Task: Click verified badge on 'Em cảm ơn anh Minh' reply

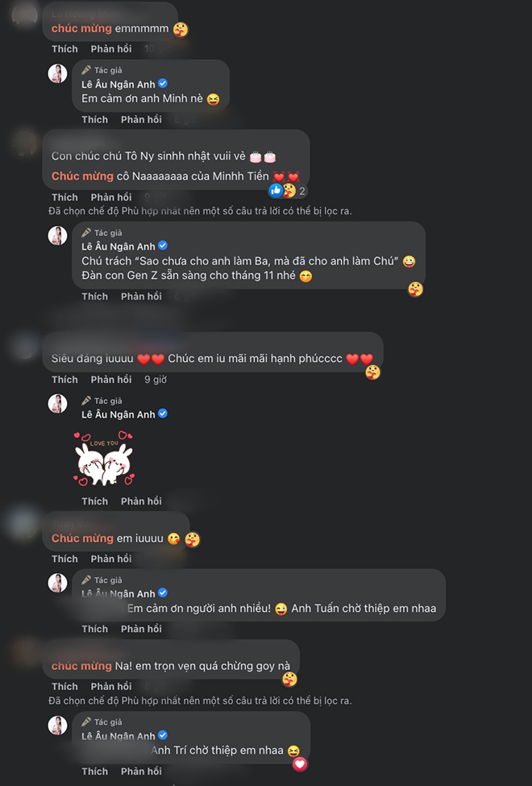Action: [x=163, y=84]
